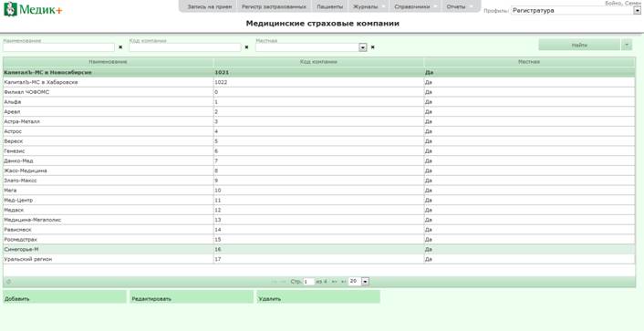This screenshot has height=331, width=644.
Task: Sort by the Местная column header
Action: click(x=529, y=62)
